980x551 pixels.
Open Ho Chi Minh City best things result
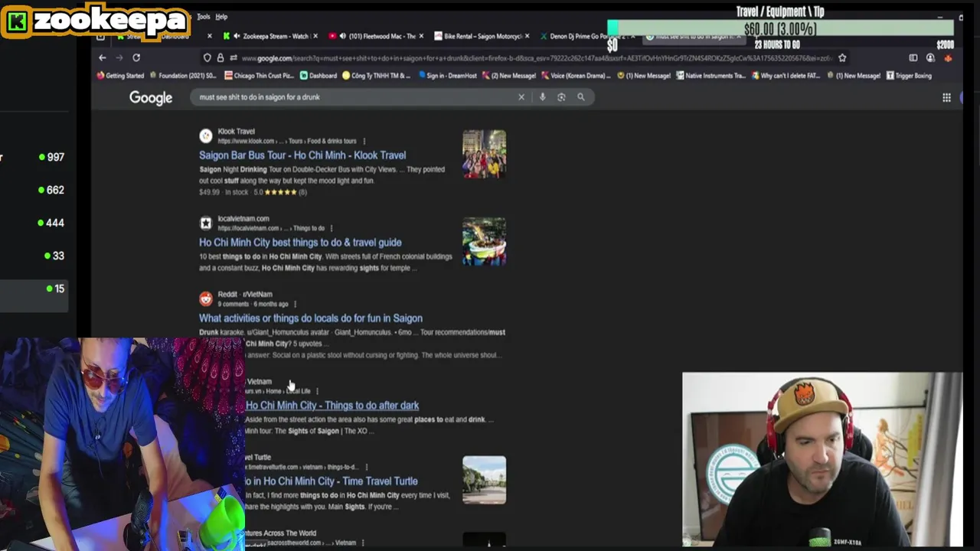point(300,243)
